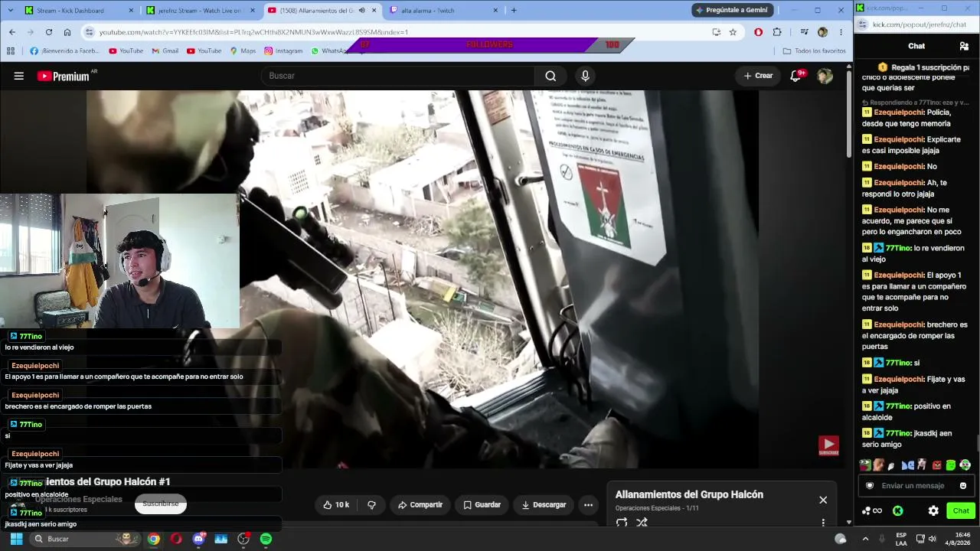Click the Preguntale a Gemini button
The image size is (980, 551).
coord(733,10)
